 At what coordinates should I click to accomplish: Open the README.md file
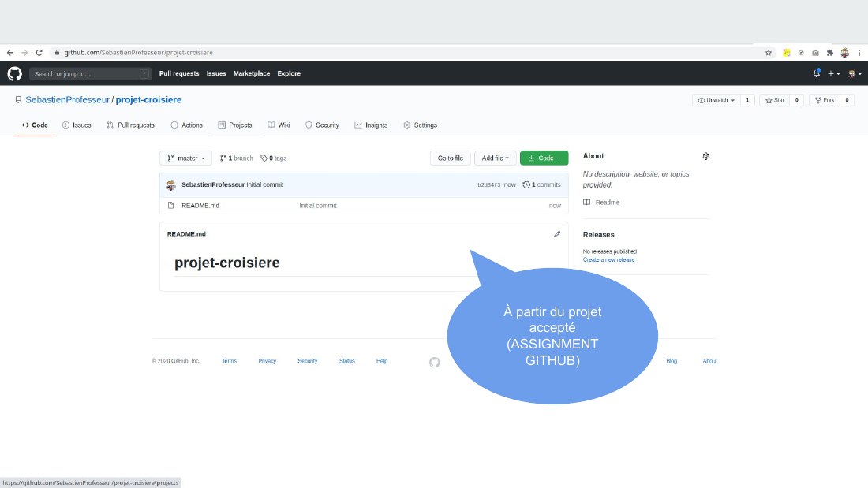pyautogui.click(x=200, y=205)
